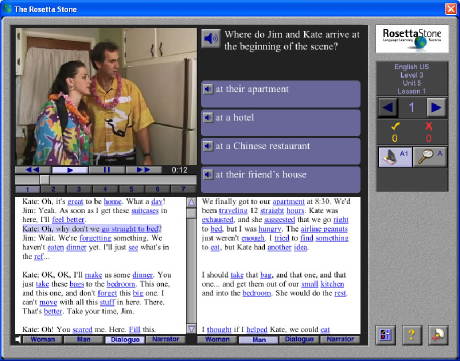The height and width of the screenshot is (361, 460).
Task: Switch right transcript to Narrator tab
Action: point(339,339)
